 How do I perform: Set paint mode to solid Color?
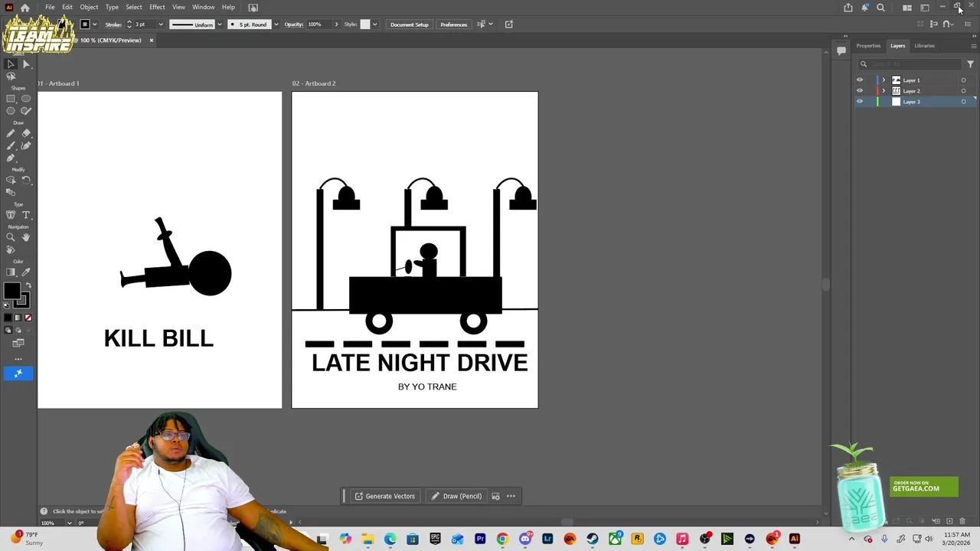click(x=8, y=318)
